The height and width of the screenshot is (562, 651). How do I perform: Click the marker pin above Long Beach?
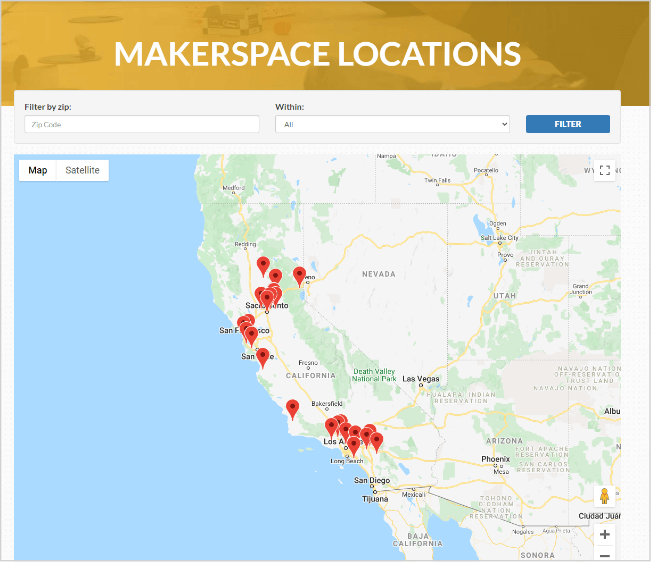353,447
